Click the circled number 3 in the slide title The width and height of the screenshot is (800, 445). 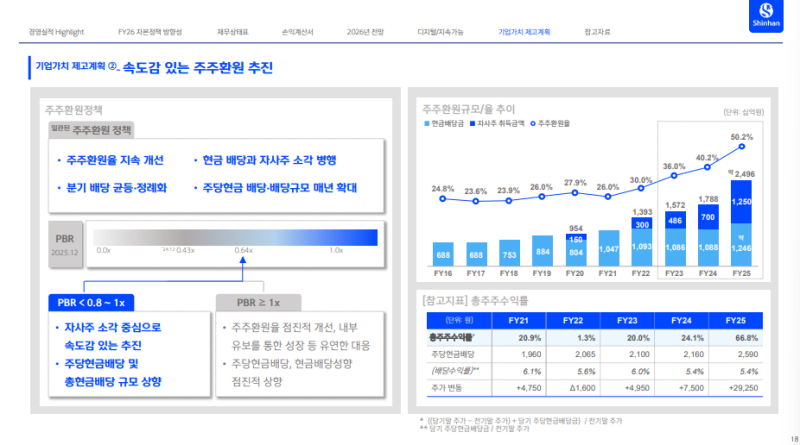(x=112, y=68)
